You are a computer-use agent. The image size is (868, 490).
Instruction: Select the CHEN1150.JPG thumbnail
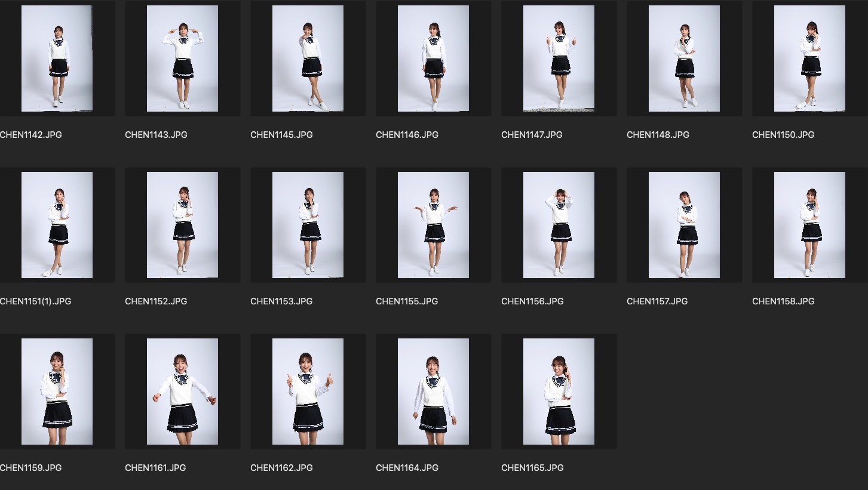809,58
